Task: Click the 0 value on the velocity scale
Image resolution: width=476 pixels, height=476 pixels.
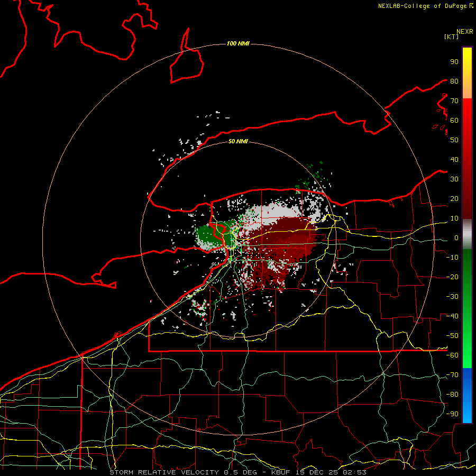Action: (x=456, y=237)
